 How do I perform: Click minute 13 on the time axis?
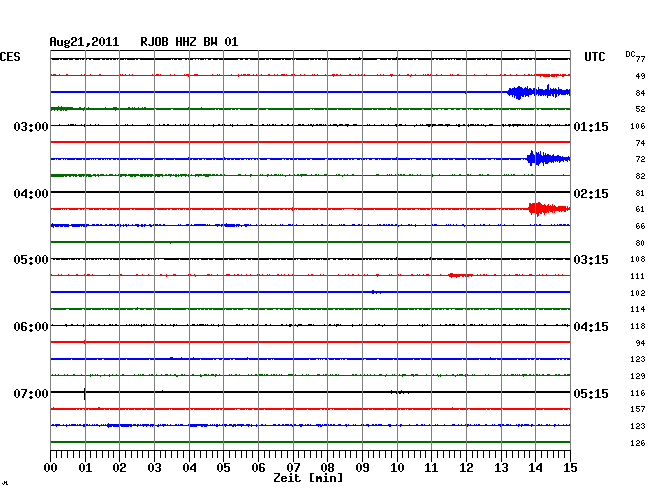(501, 468)
